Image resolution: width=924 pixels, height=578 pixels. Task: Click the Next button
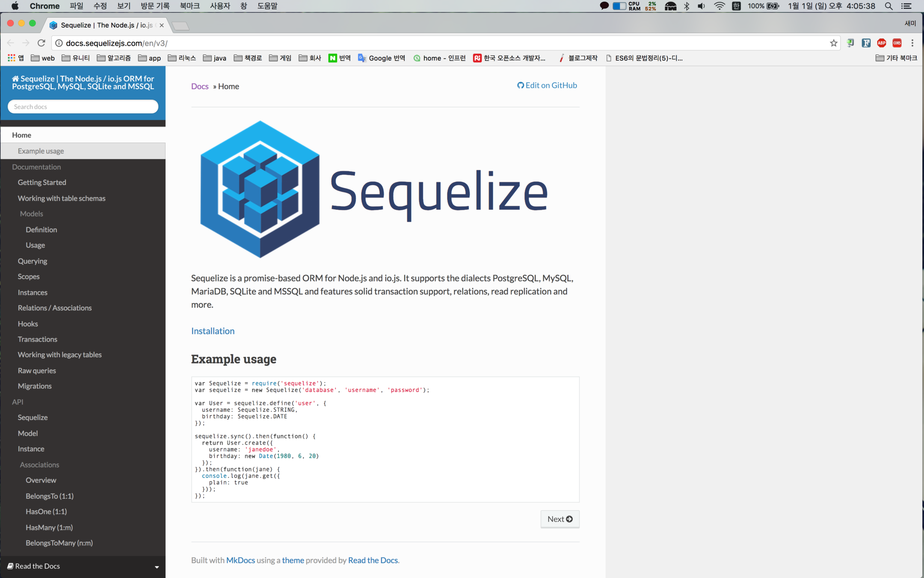(x=560, y=519)
